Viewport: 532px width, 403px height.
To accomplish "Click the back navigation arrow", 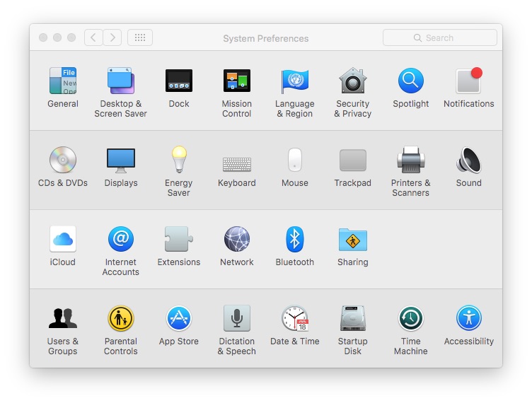I will [x=93, y=37].
